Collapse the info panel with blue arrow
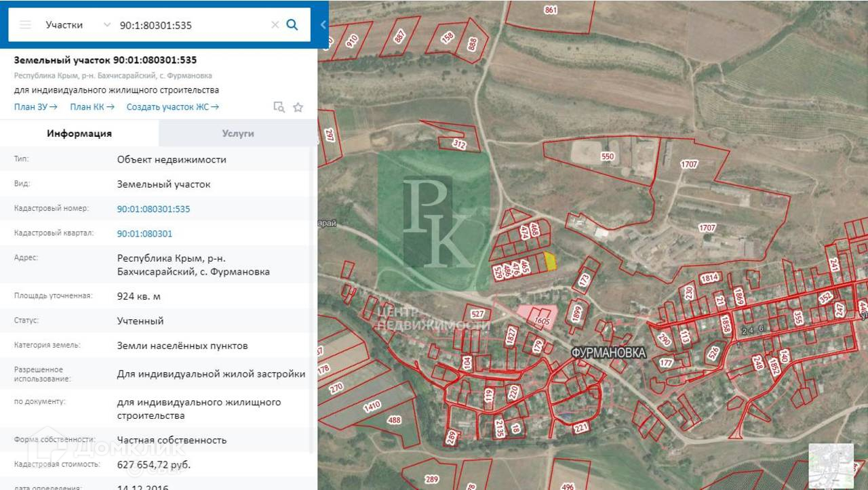The height and width of the screenshot is (490, 868). tap(323, 25)
